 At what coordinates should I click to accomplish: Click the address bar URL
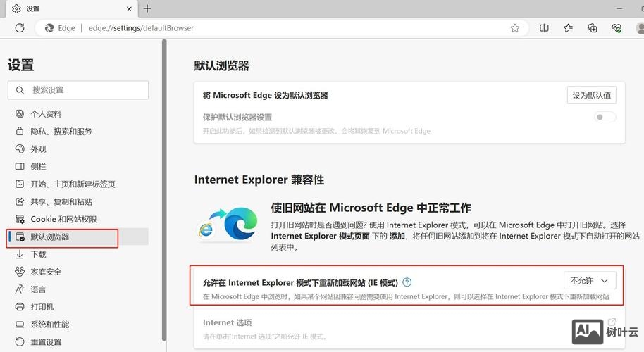click(141, 28)
